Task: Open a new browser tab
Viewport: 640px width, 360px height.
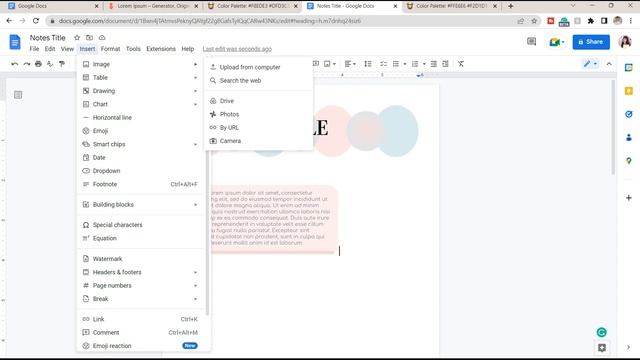Action: 511,6
